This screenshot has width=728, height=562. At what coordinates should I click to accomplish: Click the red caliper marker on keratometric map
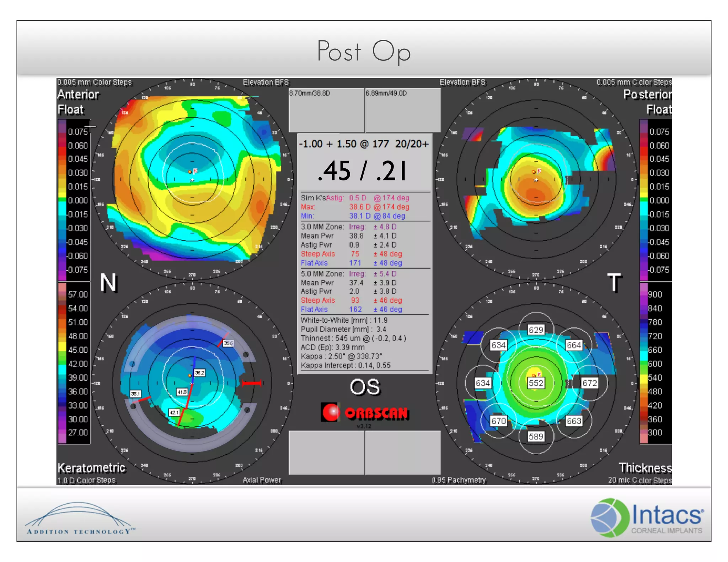(x=252, y=383)
